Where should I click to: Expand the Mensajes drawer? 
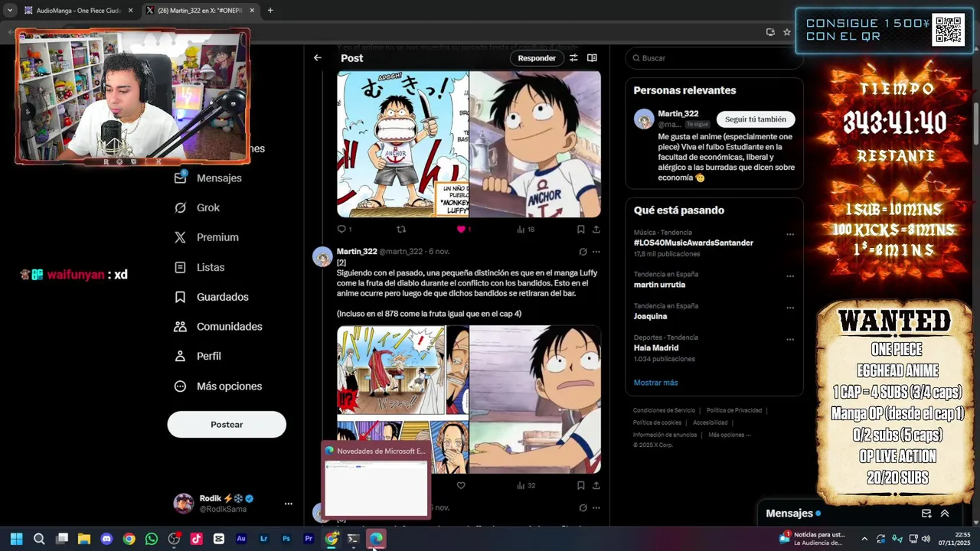point(945,514)
